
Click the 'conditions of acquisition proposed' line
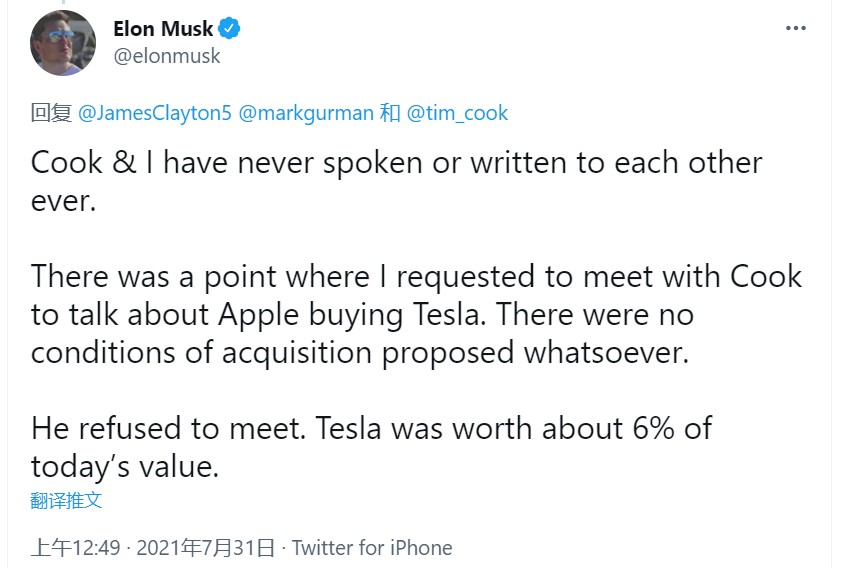(360, 352)
